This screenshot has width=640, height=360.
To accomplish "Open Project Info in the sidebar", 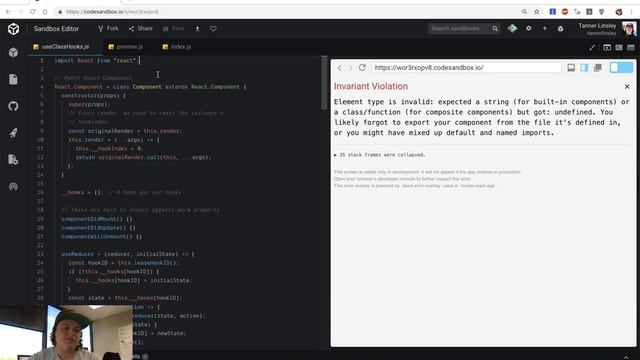I will point(13,52).
